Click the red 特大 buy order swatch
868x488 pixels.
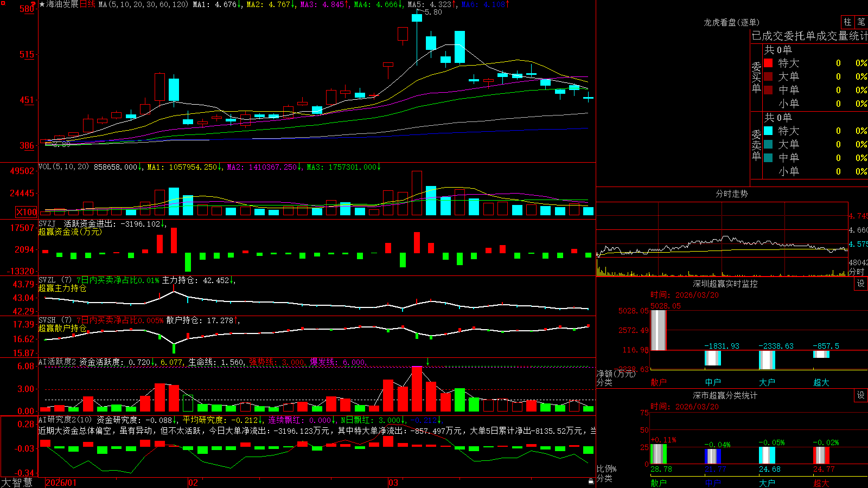[x=768, y=63]
